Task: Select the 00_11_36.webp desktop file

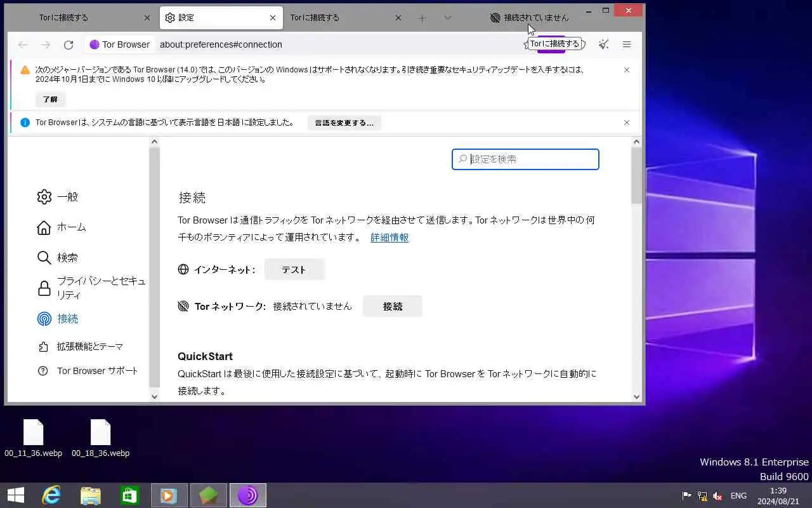Action: tap(34, 438)
